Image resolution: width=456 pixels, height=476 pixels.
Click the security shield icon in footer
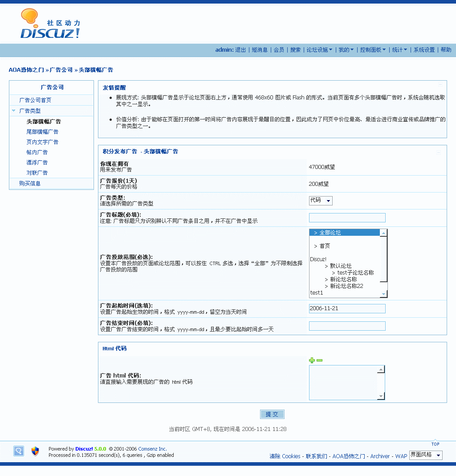(35, 451)
